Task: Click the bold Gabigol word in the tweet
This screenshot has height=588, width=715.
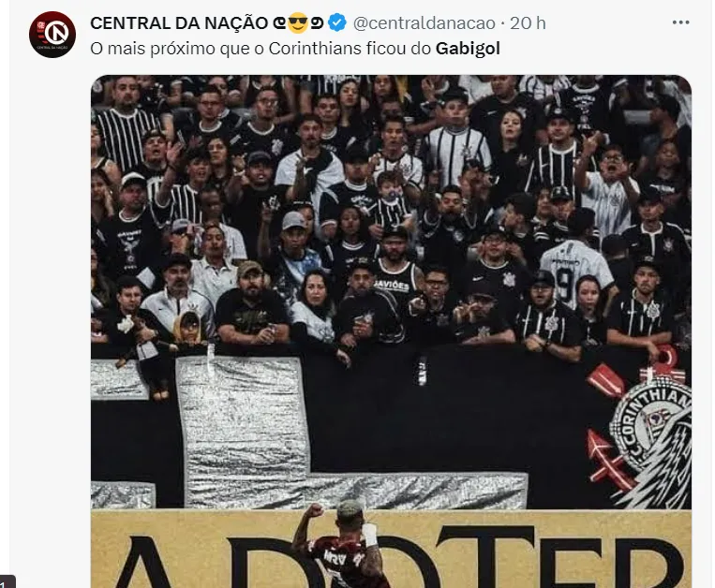Action: (x=468, y=49)
